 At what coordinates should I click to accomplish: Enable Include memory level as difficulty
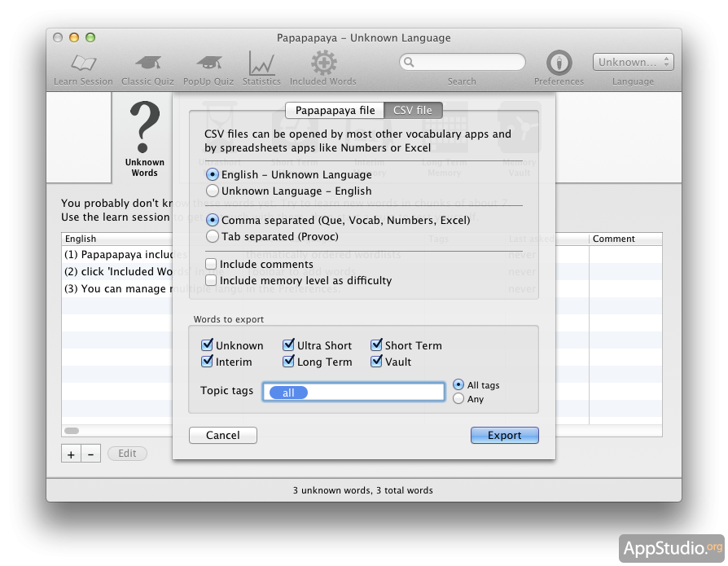coord(212,281)
